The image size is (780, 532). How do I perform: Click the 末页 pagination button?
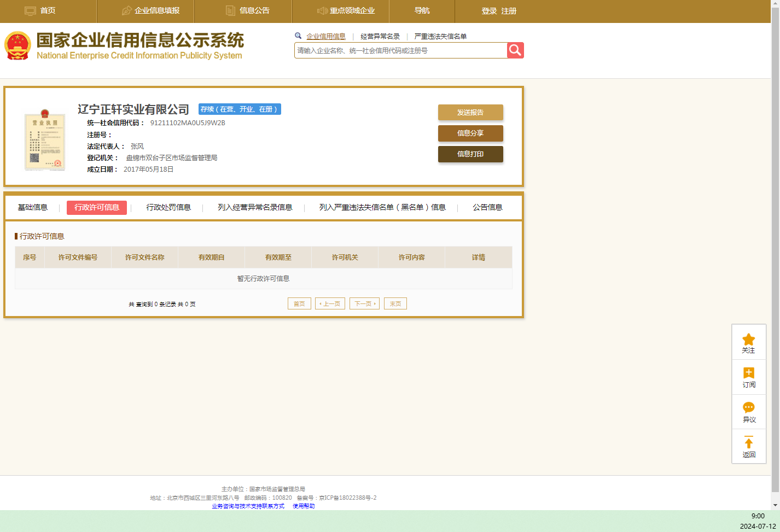[395, 303]
